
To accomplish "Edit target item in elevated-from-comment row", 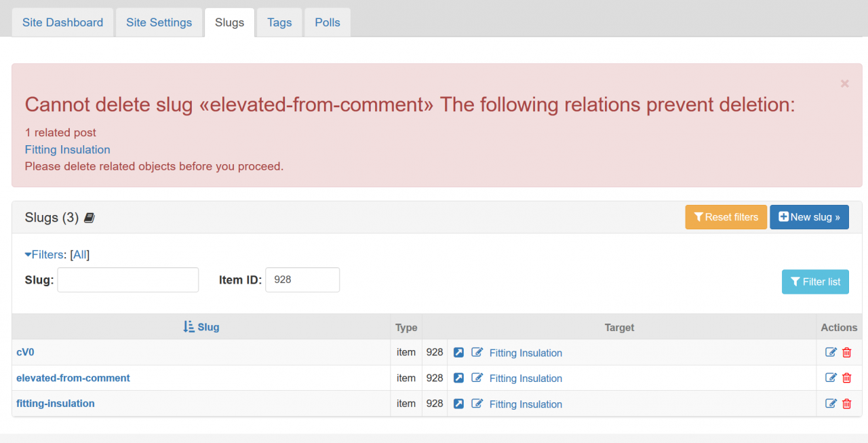I will [x=477, y=378].
